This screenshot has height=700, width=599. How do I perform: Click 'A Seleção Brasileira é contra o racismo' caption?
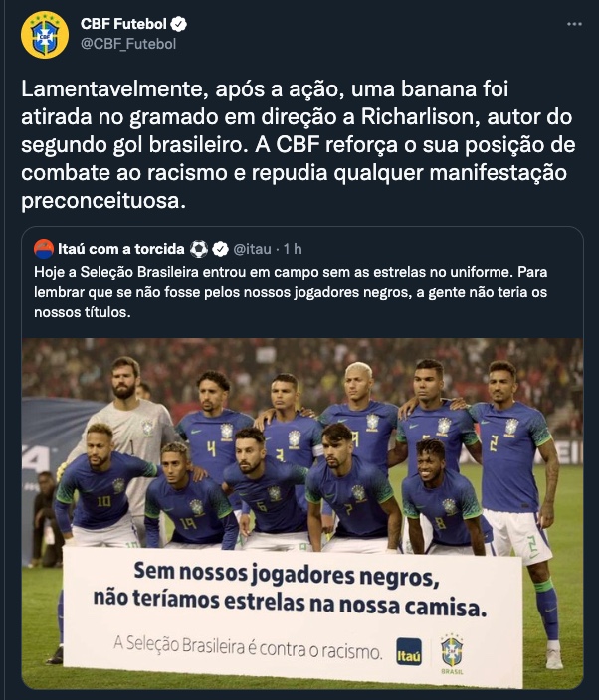click(248, 647)
